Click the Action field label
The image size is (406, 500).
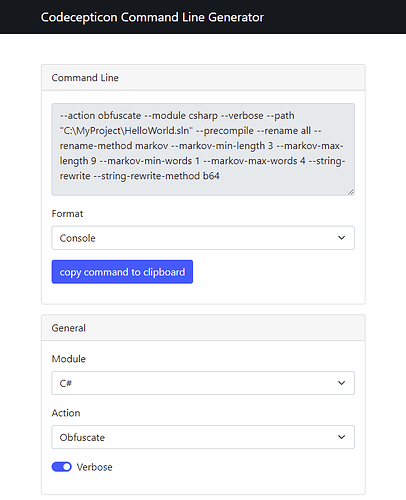pyautogui.click(x=66, y=413)
